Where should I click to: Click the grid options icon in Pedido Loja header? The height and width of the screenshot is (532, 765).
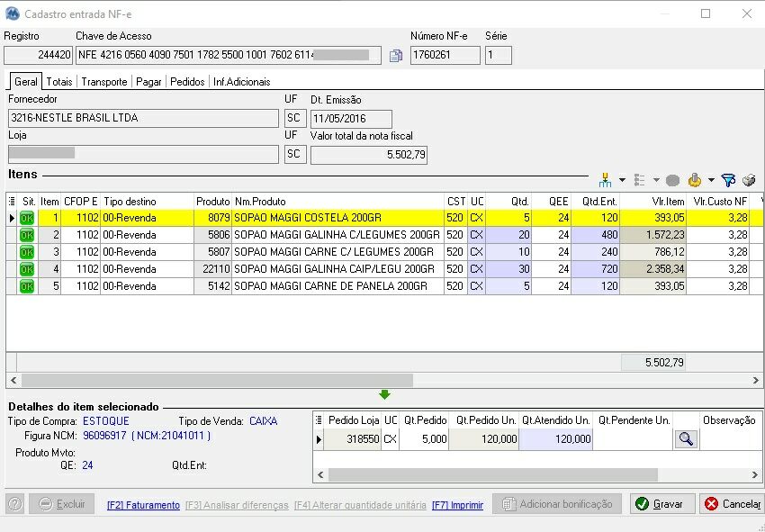pos(319,420)
